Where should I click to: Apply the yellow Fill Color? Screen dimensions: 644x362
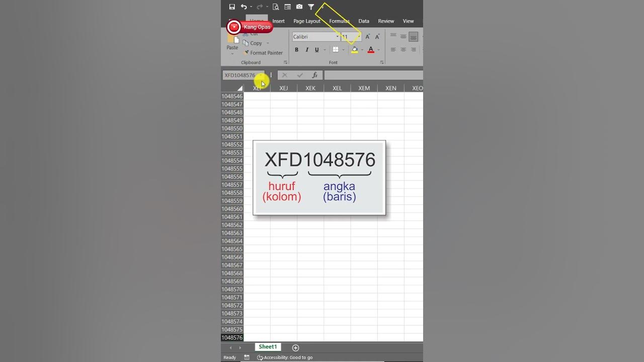(x=355, y=50)
